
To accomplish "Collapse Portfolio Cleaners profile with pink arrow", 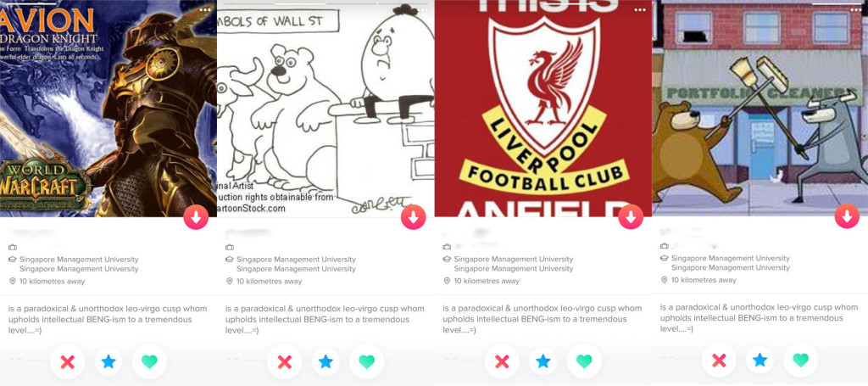I will tap(847, 216).
